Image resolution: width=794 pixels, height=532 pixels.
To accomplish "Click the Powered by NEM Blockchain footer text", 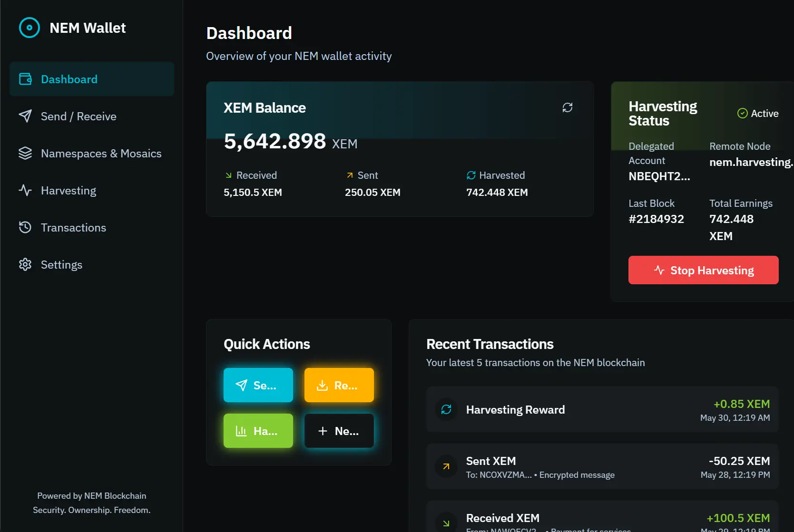I will pos(92,496).
